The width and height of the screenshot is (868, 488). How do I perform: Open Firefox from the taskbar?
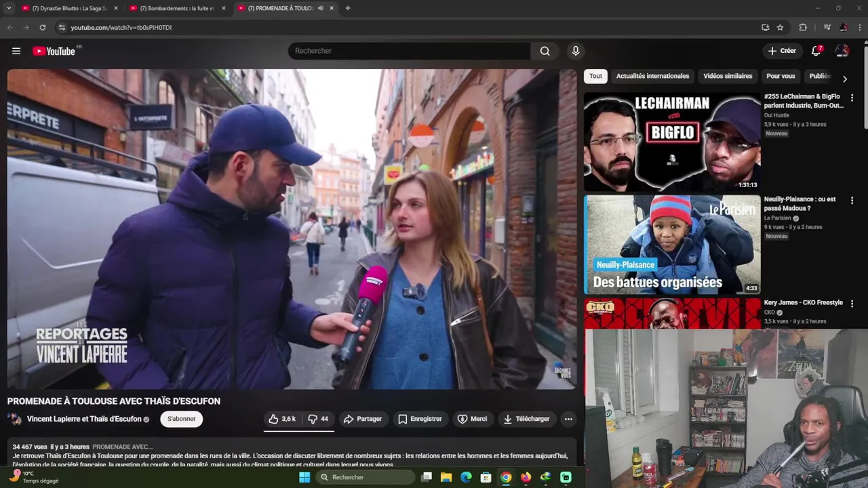(526, 477)
